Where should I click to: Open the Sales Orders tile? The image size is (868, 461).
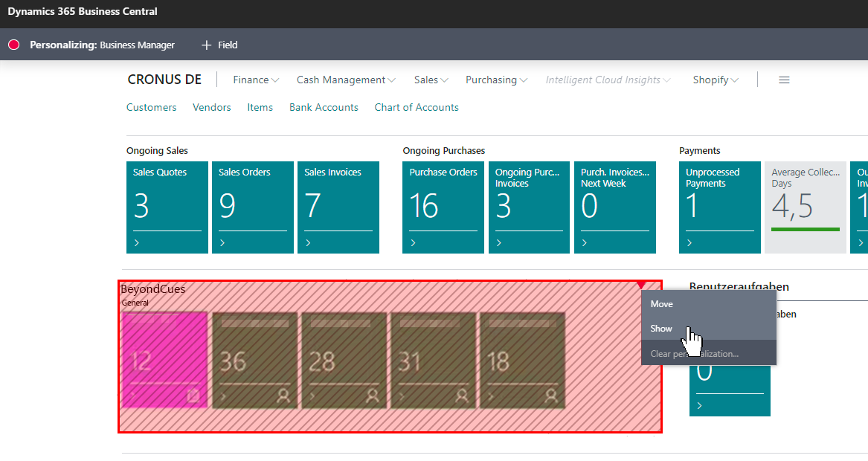[x=252, y=207]
